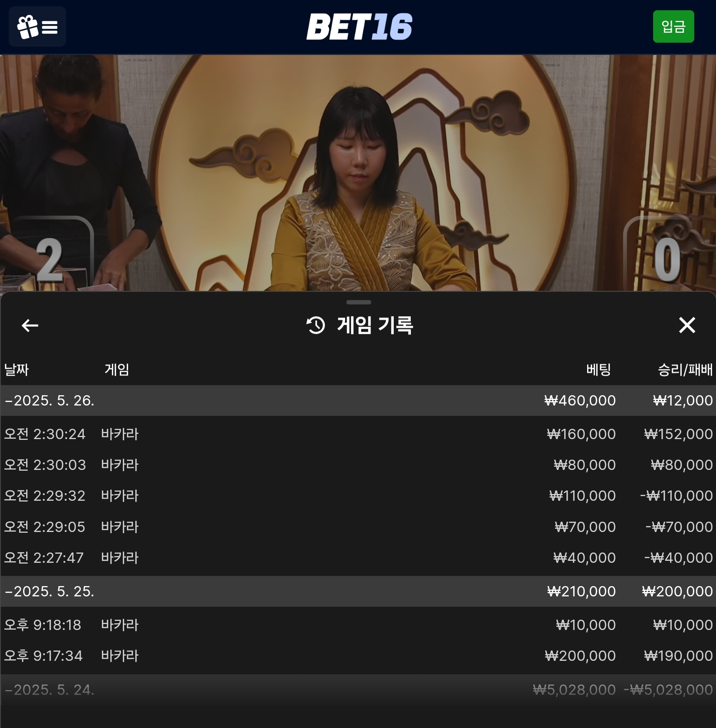The width and height of the screenshot is (716, 728).
Task: Close the 게임 기록 panel
Action: click(687, 325)
